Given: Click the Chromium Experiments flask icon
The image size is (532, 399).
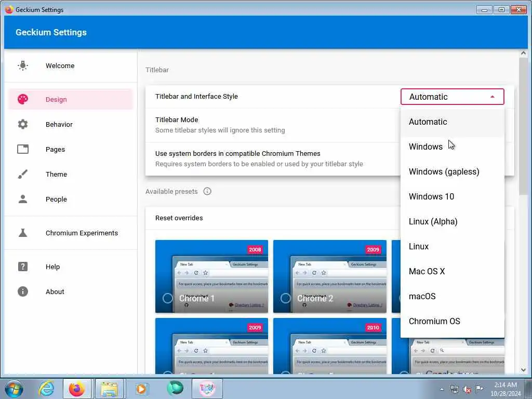Looking at the screenshot, I should tap(23, 233).
